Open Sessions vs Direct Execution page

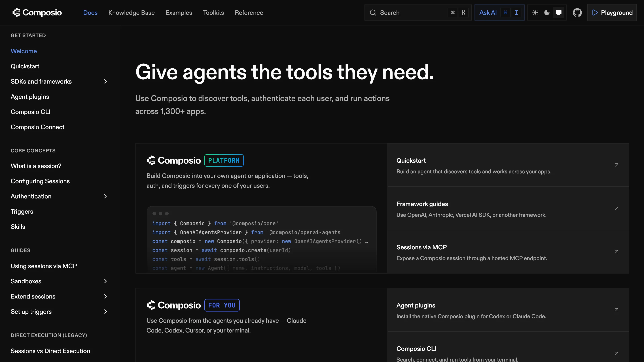pos(51,351)
